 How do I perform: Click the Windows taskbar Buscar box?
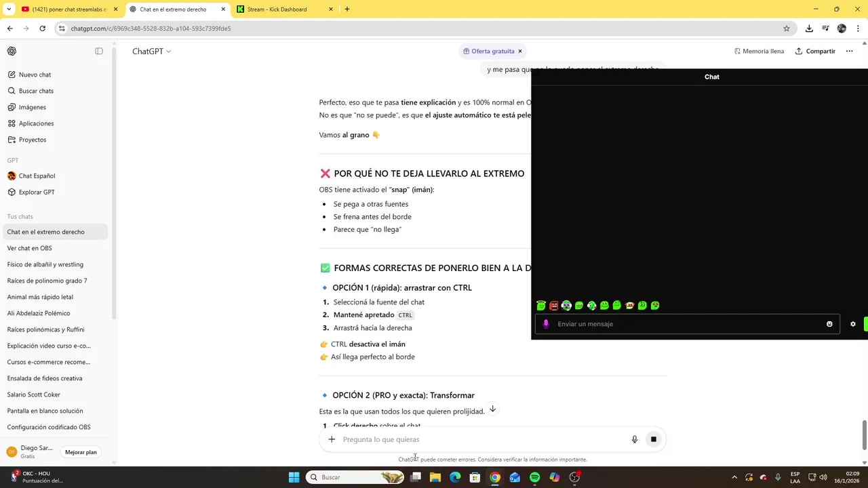pyautogui.click(x=356, y=477)
